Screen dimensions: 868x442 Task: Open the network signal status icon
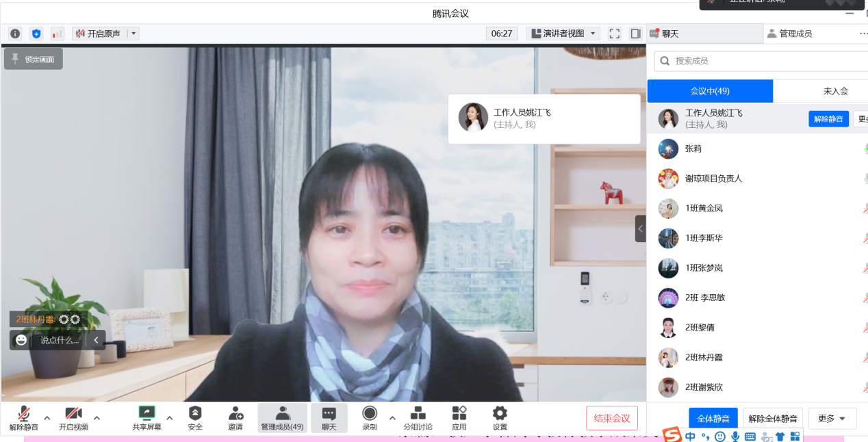click(58, 34)
